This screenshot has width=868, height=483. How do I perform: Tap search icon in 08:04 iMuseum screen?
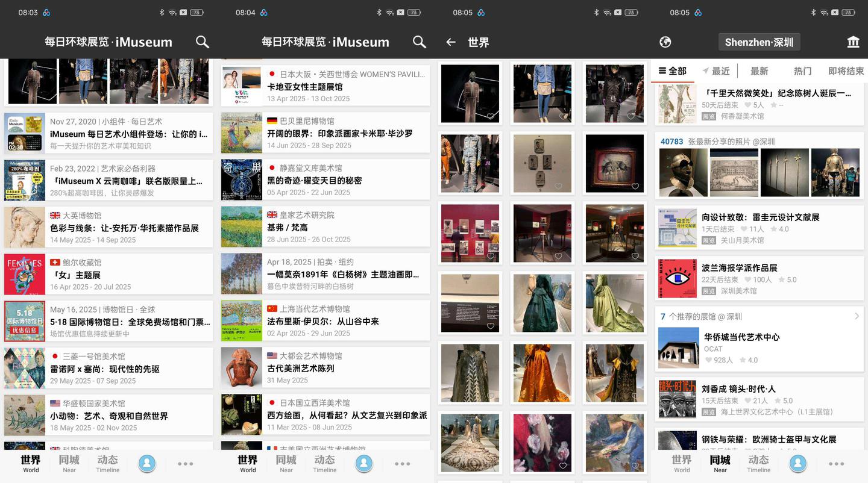[x=420, y=42]
